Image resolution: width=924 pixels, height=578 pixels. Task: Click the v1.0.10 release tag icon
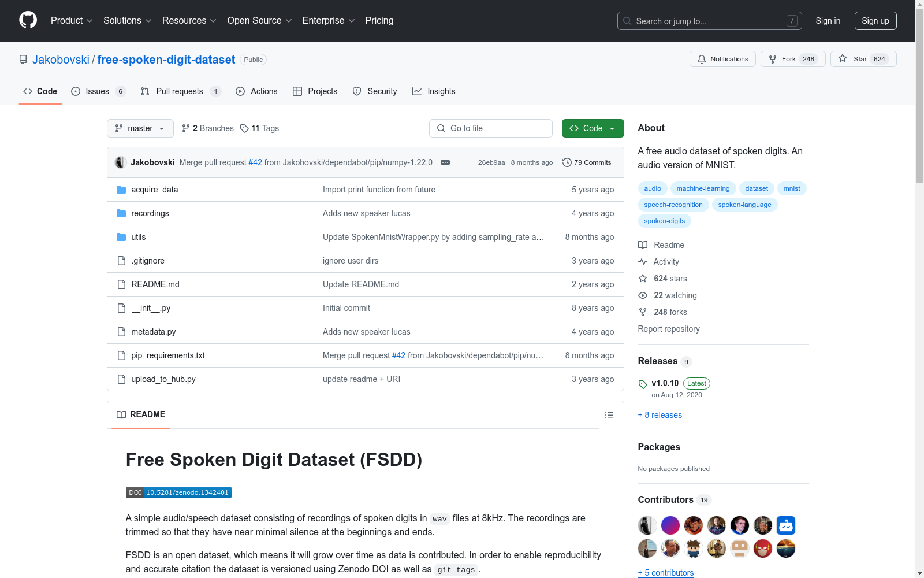point(642,383)
